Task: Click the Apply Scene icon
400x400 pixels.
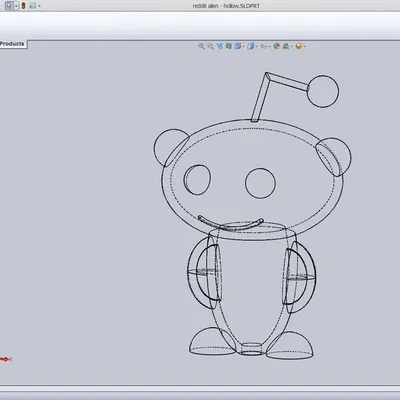Action: [286, 46]
